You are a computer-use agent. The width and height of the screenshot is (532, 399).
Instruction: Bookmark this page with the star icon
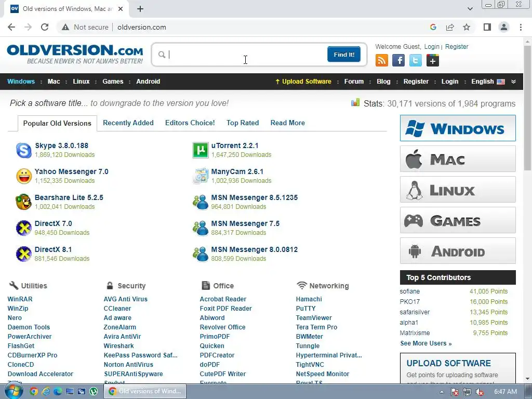pos(467,27)
